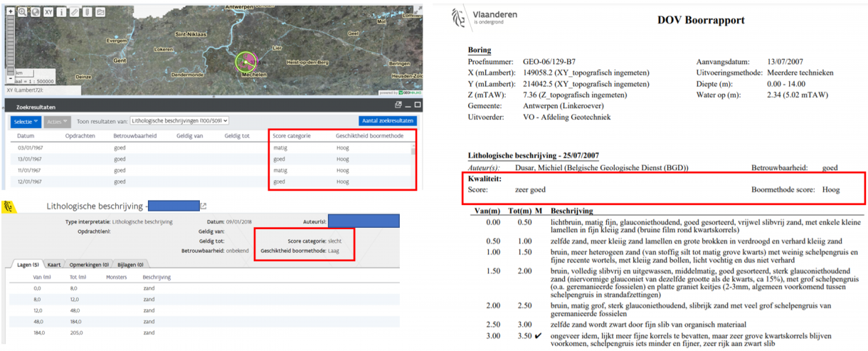The height and width of the screenshot is (351, 868).
Task: Zoom out with the map minus button
Action: coord(11,78)
